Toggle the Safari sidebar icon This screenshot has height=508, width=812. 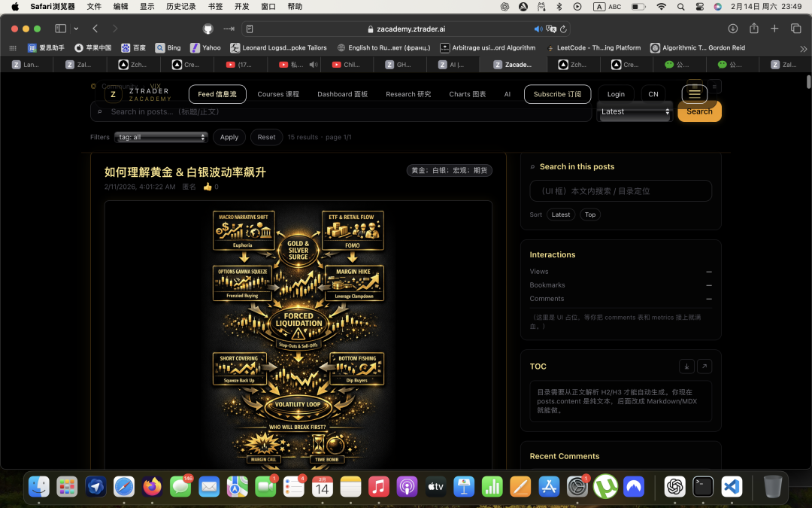point(61,29)
